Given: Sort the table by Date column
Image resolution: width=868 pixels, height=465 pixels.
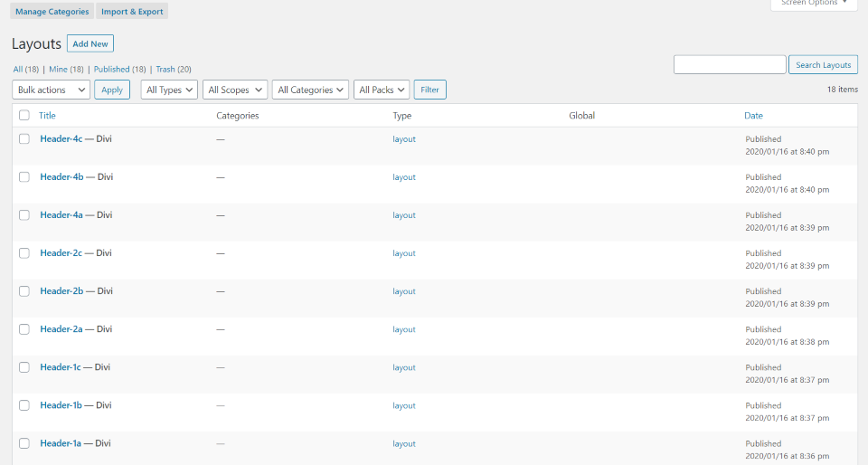Looking at the screenshot, I should [x=753, y=115].
